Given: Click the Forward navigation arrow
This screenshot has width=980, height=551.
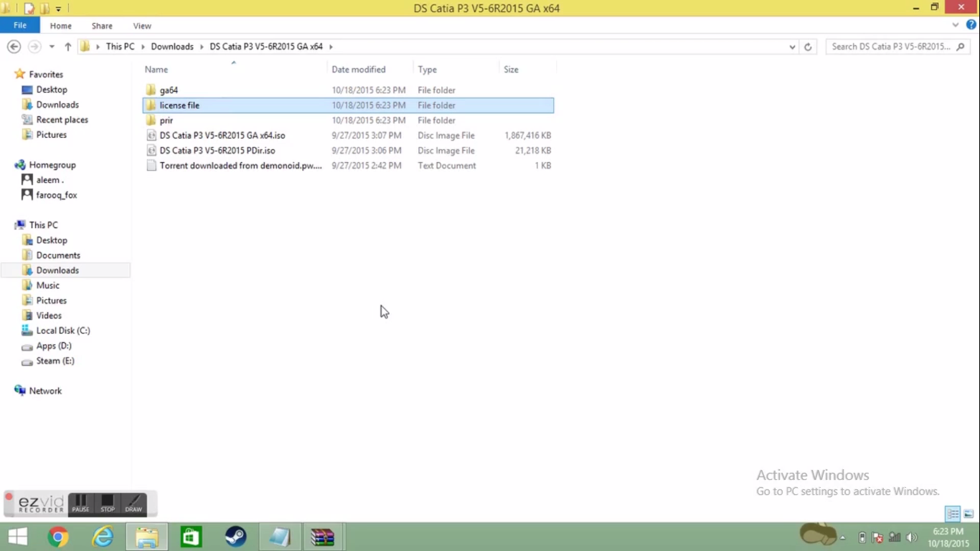Looking at the screenshot, I should (34, 47).
